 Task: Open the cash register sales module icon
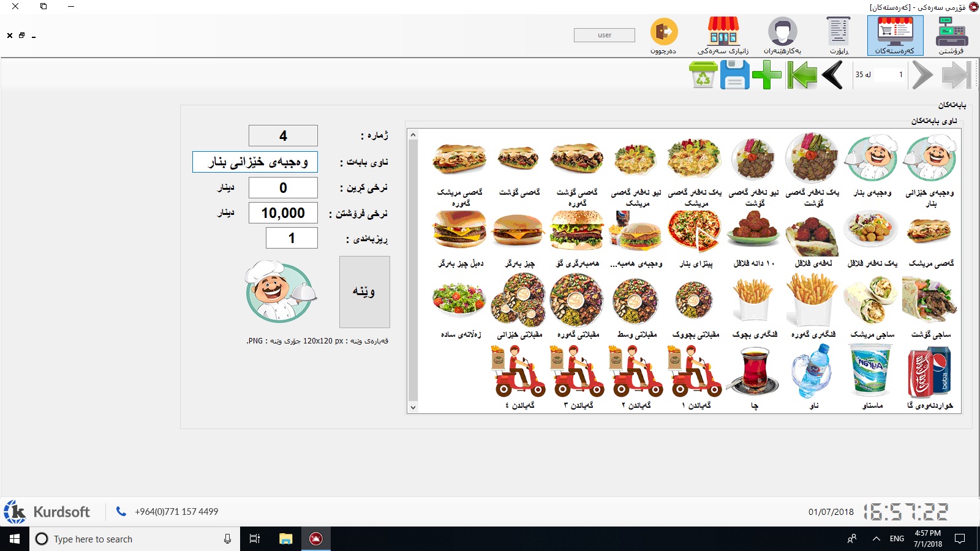click(x=951, y=36)
